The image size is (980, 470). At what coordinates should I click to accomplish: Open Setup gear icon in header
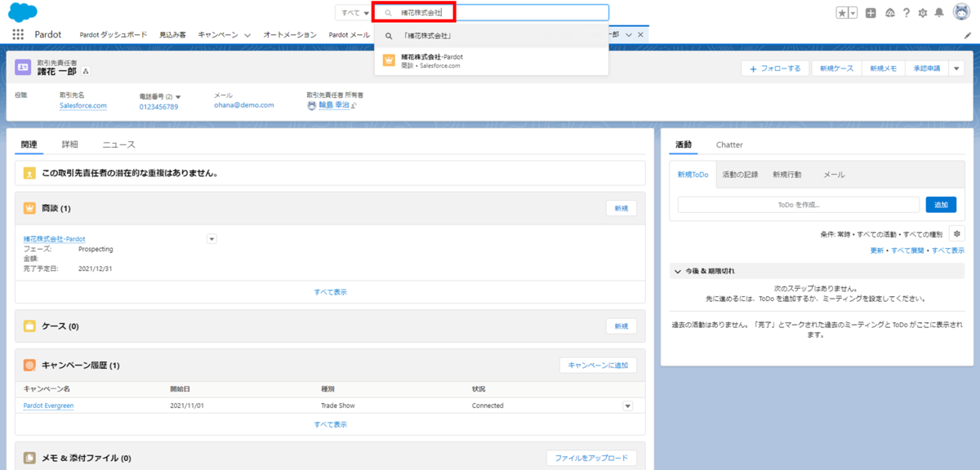923,13
